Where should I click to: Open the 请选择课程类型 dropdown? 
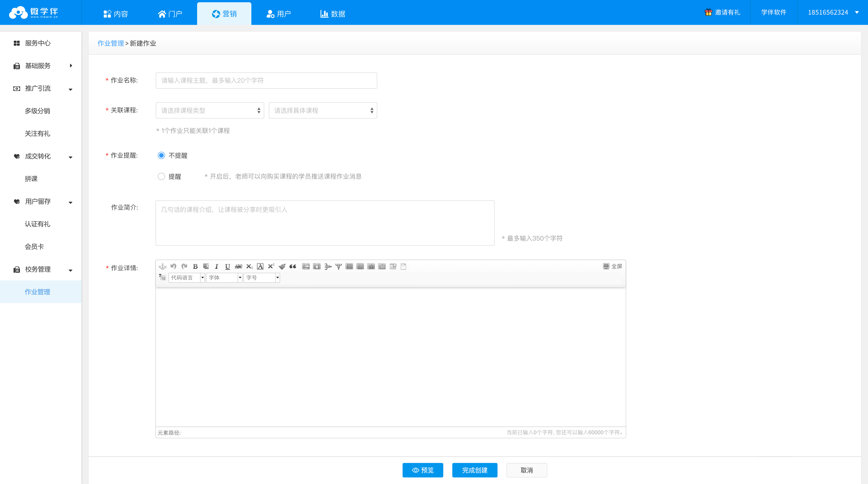click(x=210, y=110)
